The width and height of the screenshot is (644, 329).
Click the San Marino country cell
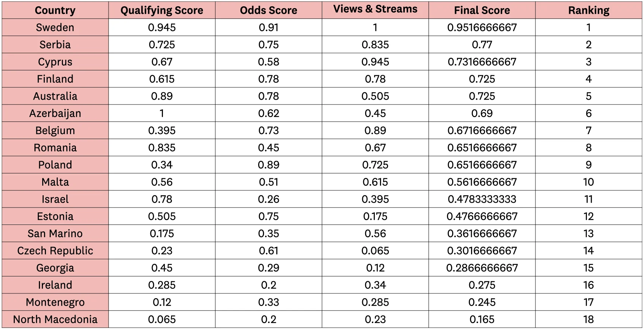[55, 233]
